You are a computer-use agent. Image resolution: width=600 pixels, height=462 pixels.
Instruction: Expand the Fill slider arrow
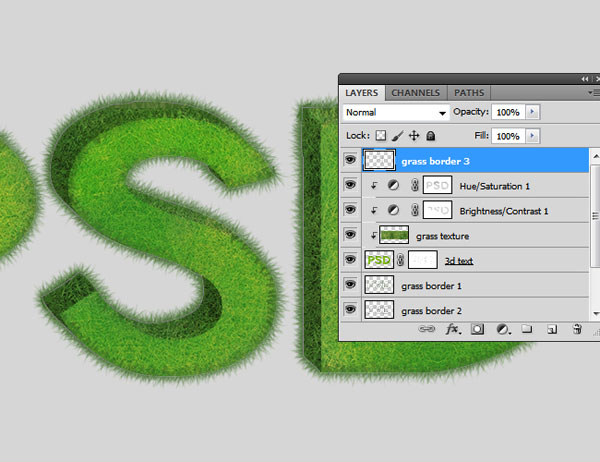coord(532,135)
